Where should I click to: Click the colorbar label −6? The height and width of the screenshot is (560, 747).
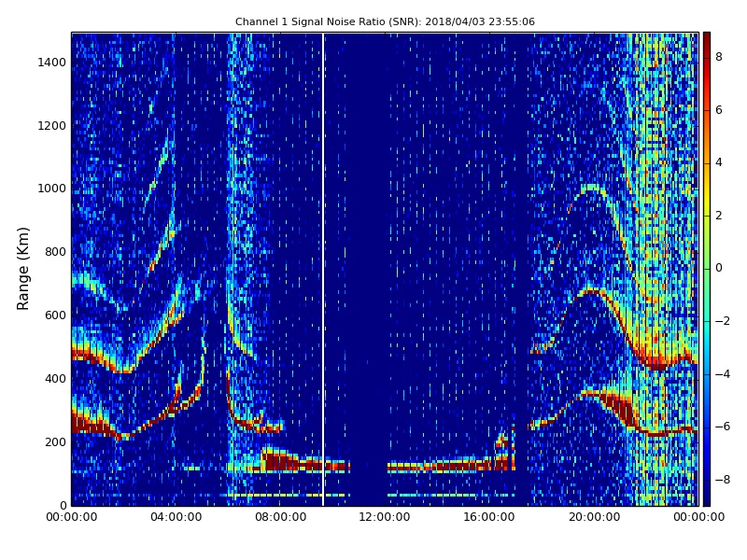723,427
